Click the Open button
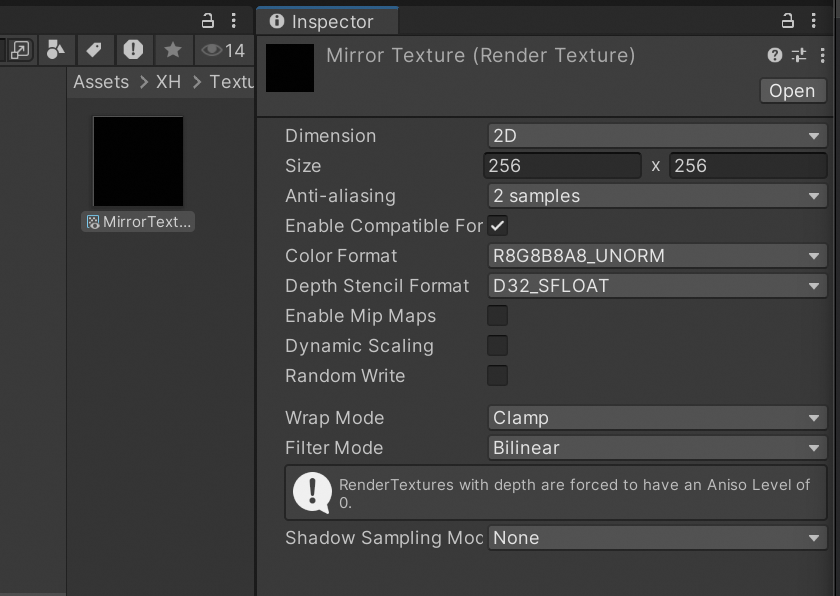The width and height of the screenshot is (840, 596). point(792,91)
